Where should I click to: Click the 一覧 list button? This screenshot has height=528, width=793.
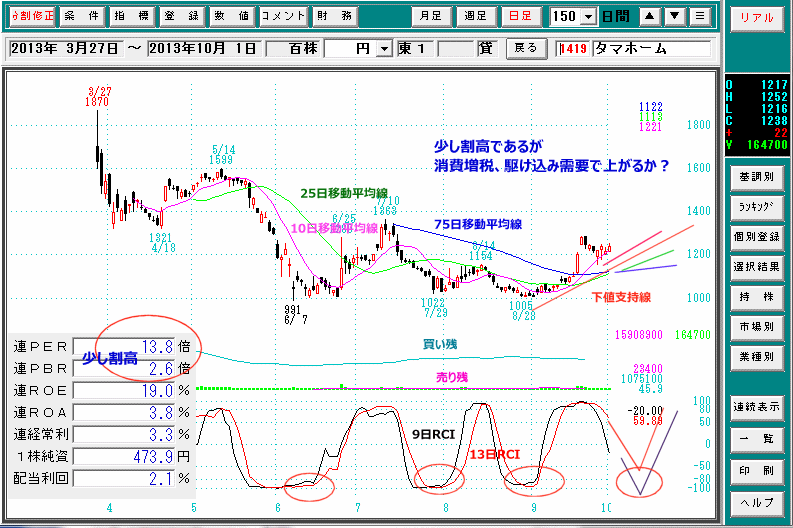[757, 439]
